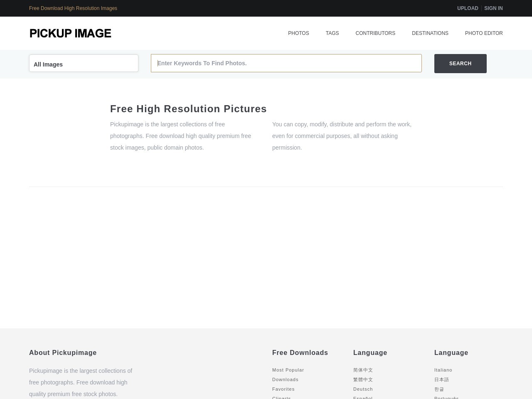Choose the Italiano language option
The width and height of the screenshot is (532, 399).
point(443,370)
